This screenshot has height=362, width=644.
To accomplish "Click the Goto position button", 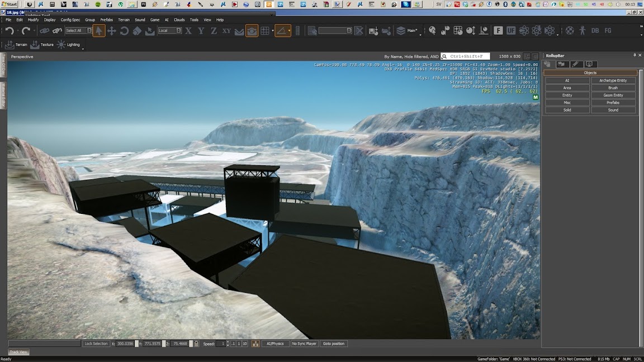I will (334, 344).
